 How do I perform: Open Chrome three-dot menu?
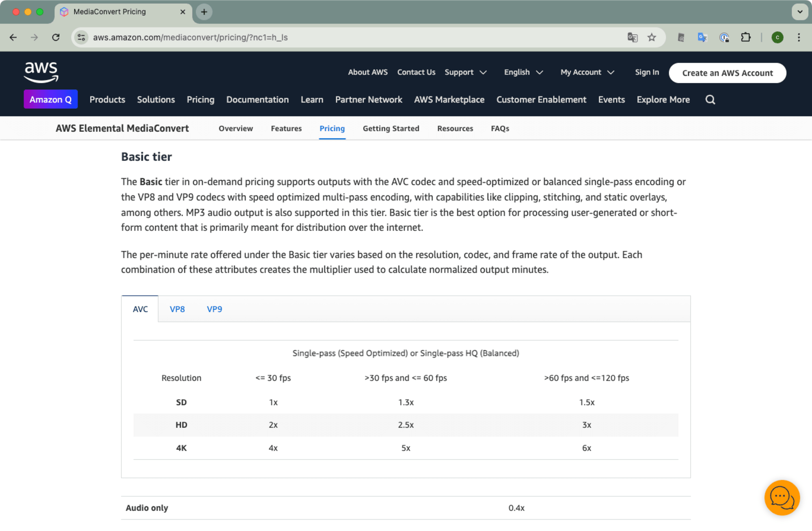(x=799, y=37)
